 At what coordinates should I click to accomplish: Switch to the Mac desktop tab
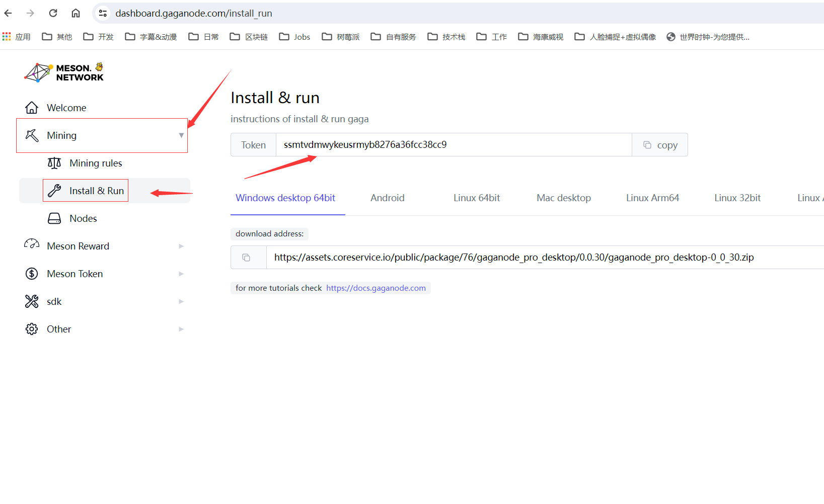click(x=564, y=198)
